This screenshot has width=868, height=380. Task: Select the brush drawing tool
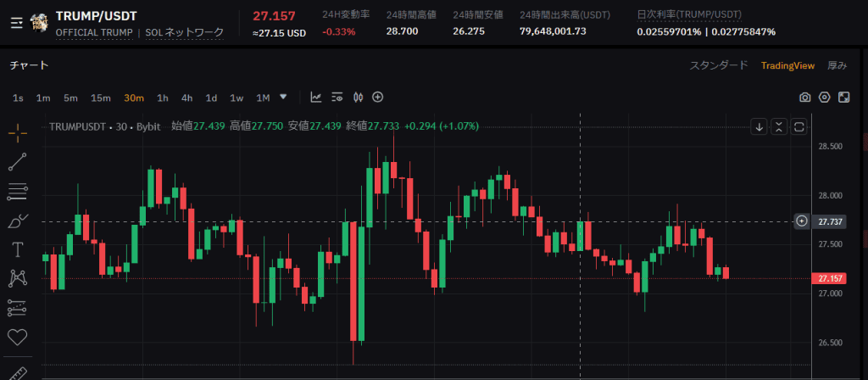18,221
